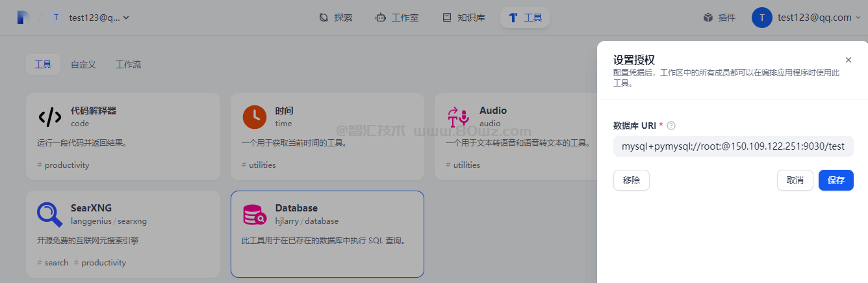The height and width of the screenshot is (283, 868).
Task: Click the orange clock time icon
Action: click(x=255, y=117)
